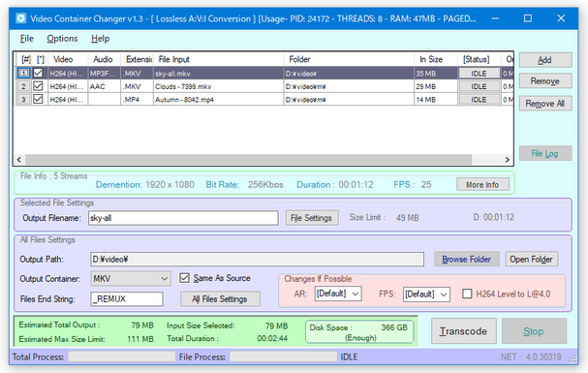Click the AAC audio cell

(105, 86)
